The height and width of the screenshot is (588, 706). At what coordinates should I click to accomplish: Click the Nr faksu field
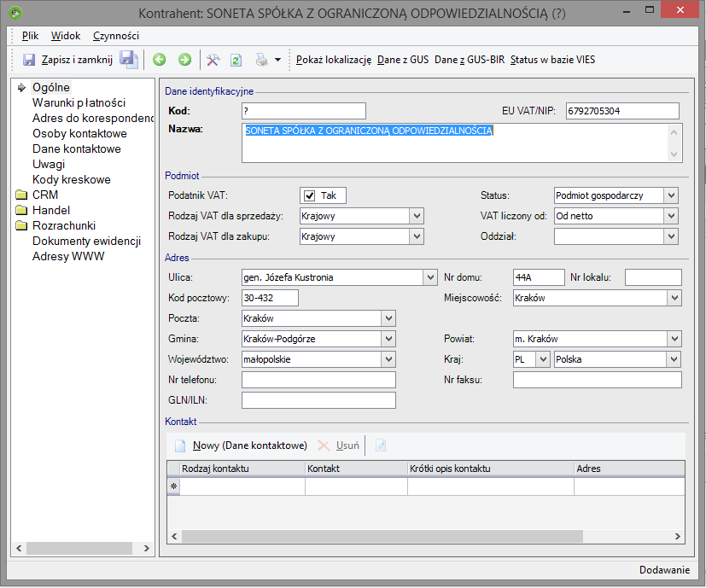tap(597, 380)
